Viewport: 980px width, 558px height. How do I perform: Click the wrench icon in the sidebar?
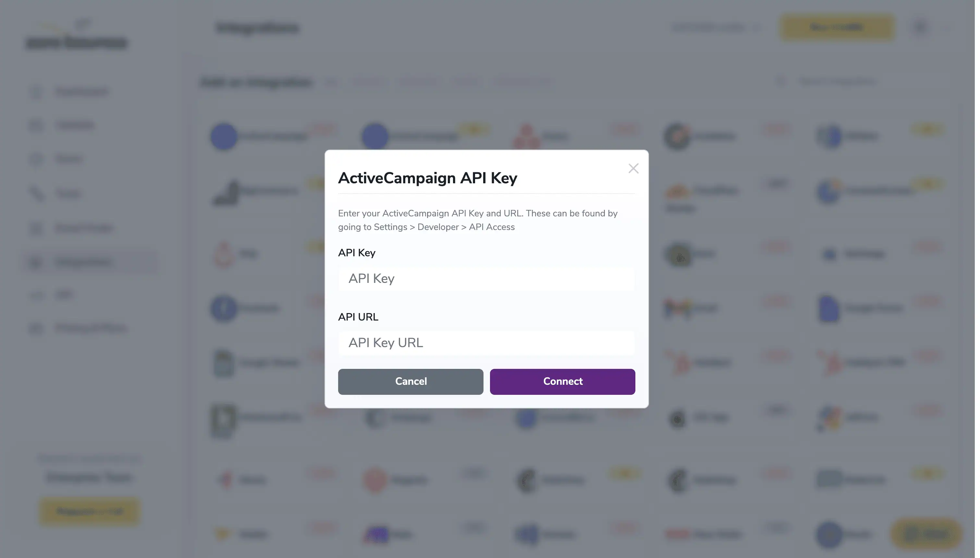37,194
